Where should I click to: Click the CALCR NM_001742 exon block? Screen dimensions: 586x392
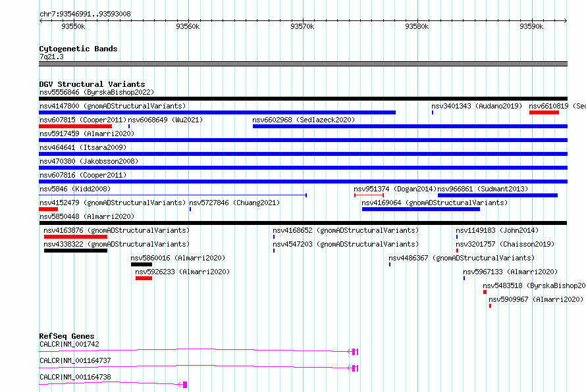tap(355, 352)
